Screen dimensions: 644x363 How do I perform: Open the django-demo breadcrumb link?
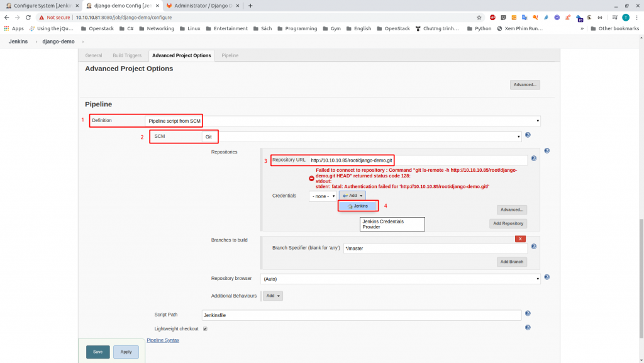click(58, 42)
